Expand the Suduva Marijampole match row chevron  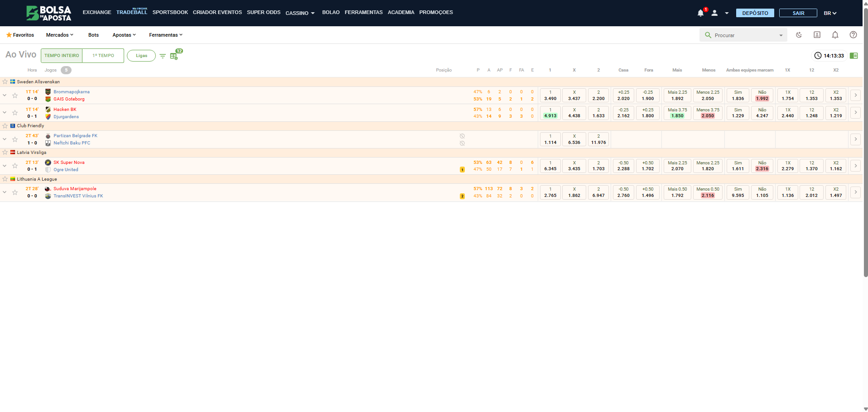[x=5, y=192]
